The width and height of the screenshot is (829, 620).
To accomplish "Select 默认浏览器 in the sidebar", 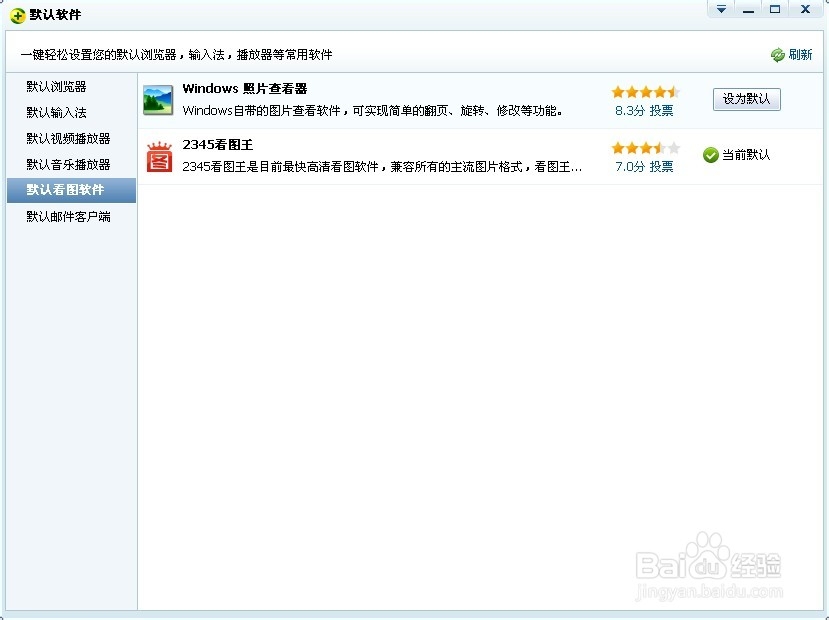I will [x=57, y=87].
